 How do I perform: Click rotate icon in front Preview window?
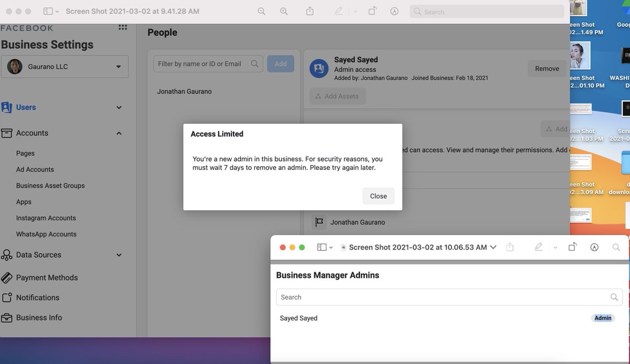573,247
